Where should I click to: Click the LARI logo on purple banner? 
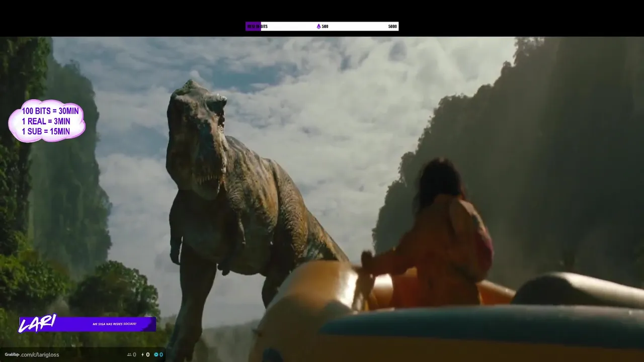point(37,323)
